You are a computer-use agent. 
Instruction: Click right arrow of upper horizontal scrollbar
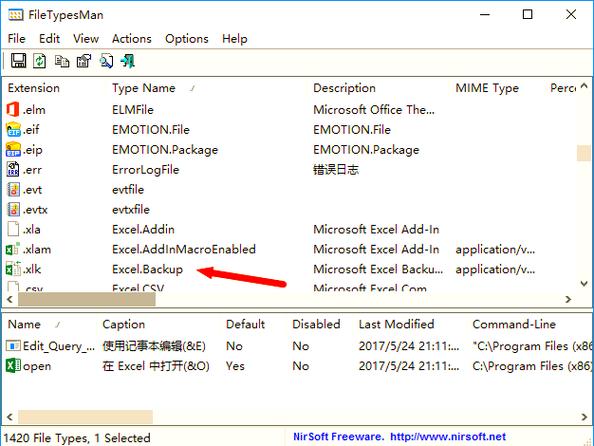pyautogui.click(x=568, y=299)
